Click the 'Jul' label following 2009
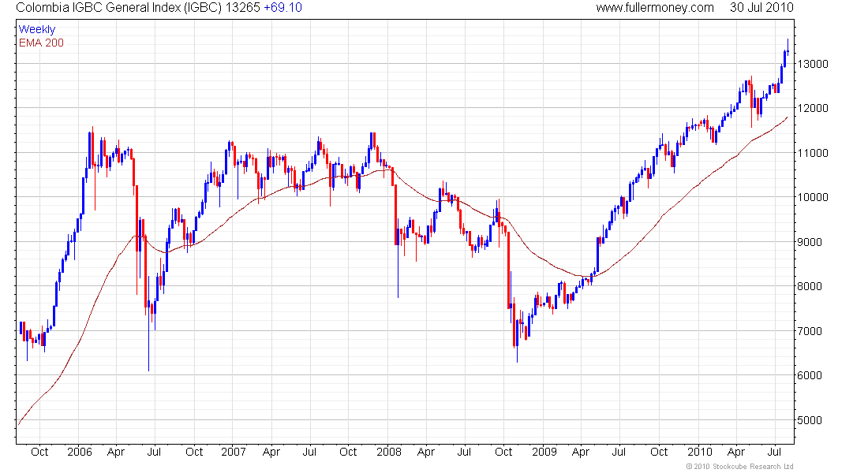 point(619,452)
